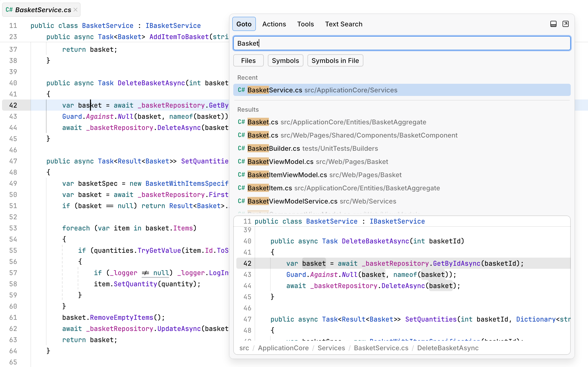Click the C# icon next to BasketViewModelService.cs

click(241, 201)
